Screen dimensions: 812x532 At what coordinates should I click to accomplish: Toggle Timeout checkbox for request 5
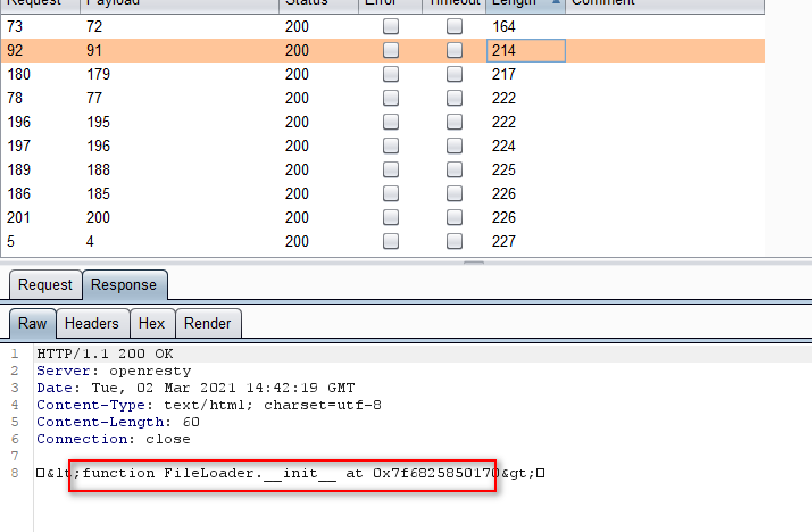pos(454,242)
